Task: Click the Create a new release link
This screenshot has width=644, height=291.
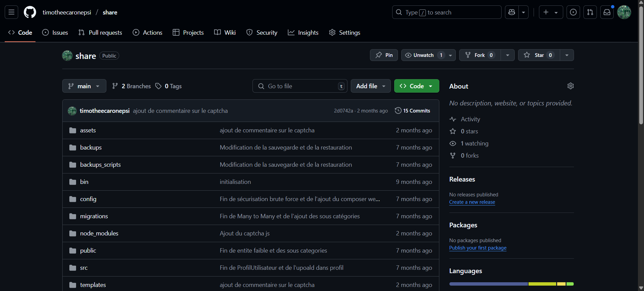Action: coord(472,202)
